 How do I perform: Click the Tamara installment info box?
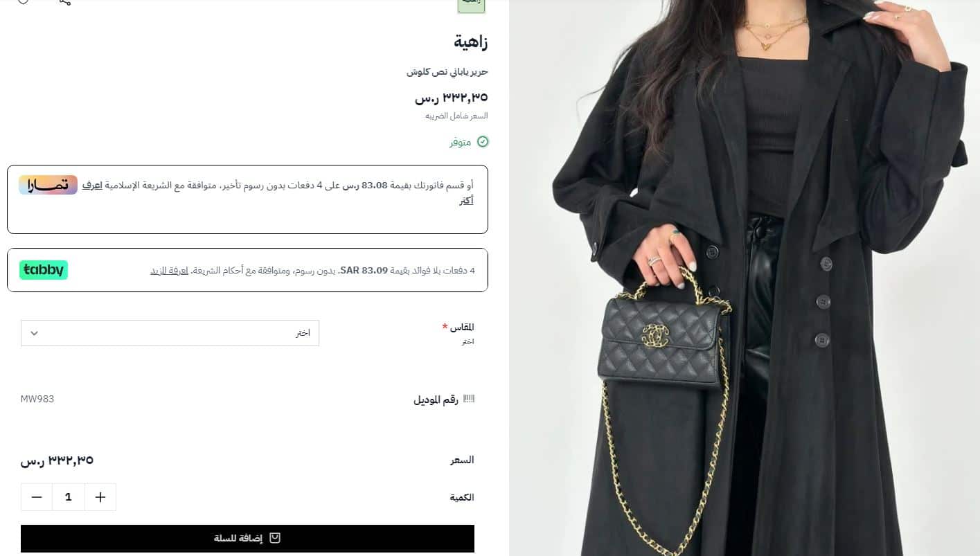[247, 199]
